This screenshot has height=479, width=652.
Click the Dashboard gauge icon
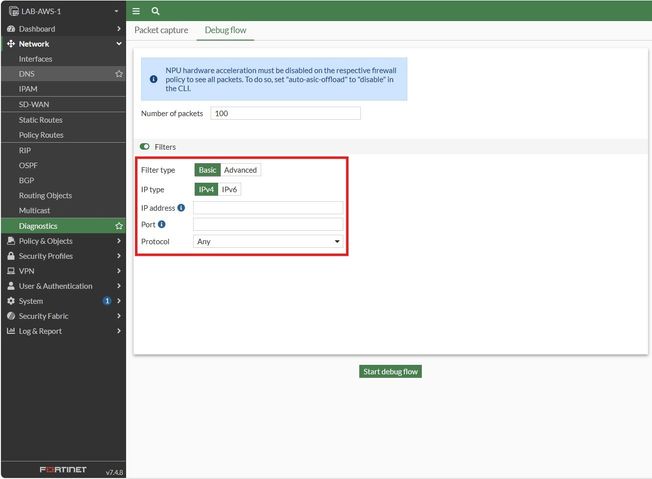point(11,29)
